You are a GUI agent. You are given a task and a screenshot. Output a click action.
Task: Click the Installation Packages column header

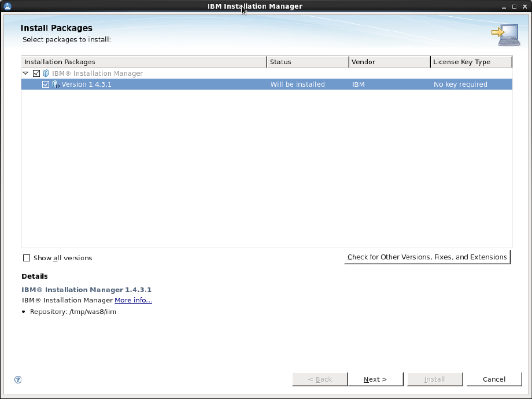144,62
